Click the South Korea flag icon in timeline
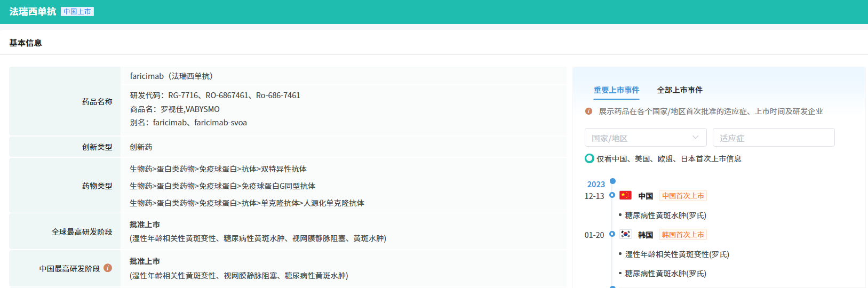This screenshot has height=288, width=868. pyautogui.click(x=625, y=234)
